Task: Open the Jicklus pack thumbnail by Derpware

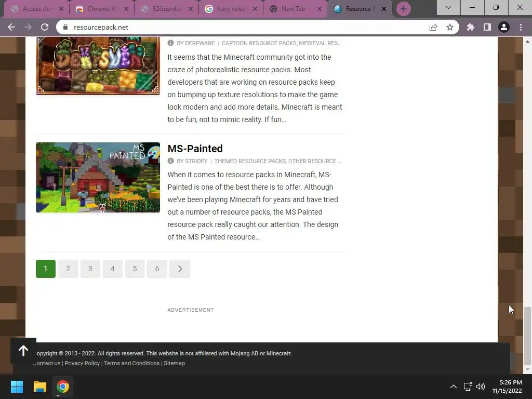Action: click(x=98, y=65)
